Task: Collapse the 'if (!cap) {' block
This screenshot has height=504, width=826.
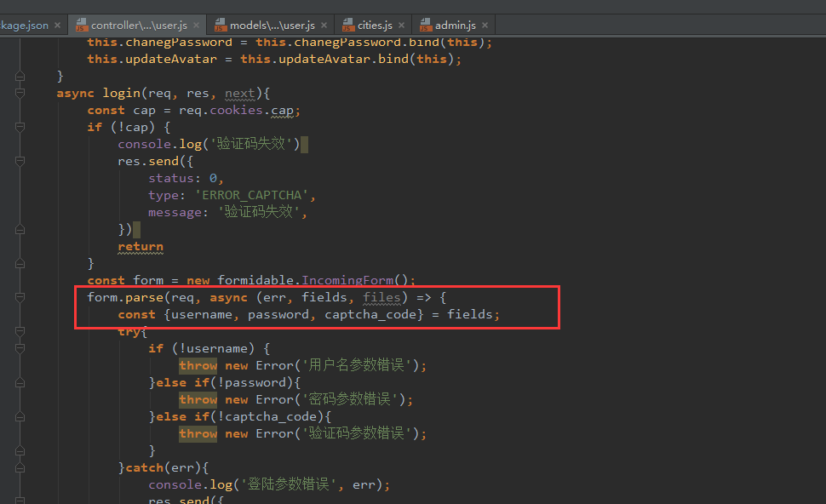Action: [x=20, y=127]
